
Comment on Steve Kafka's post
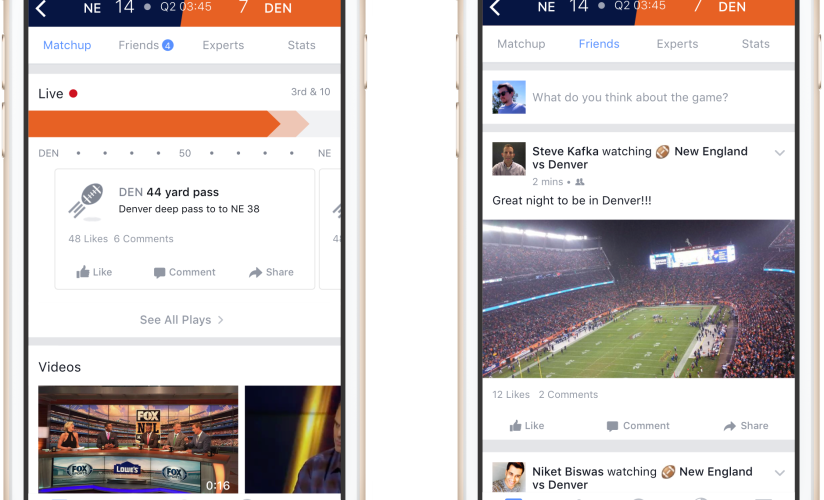638,425
